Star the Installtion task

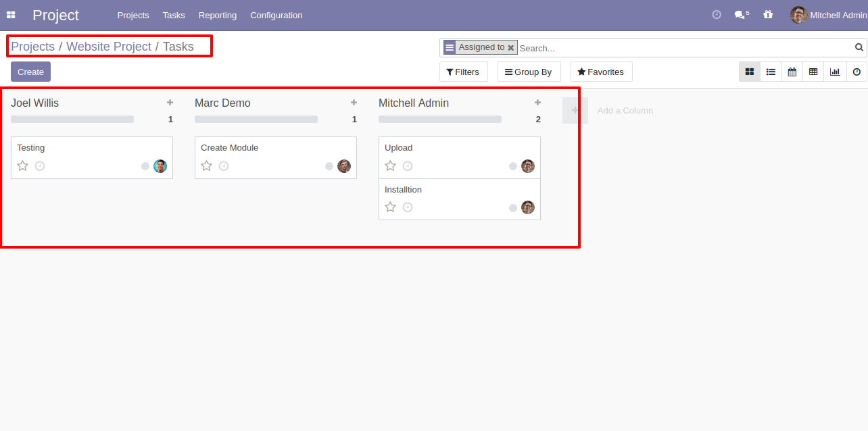tap(390, 207)
